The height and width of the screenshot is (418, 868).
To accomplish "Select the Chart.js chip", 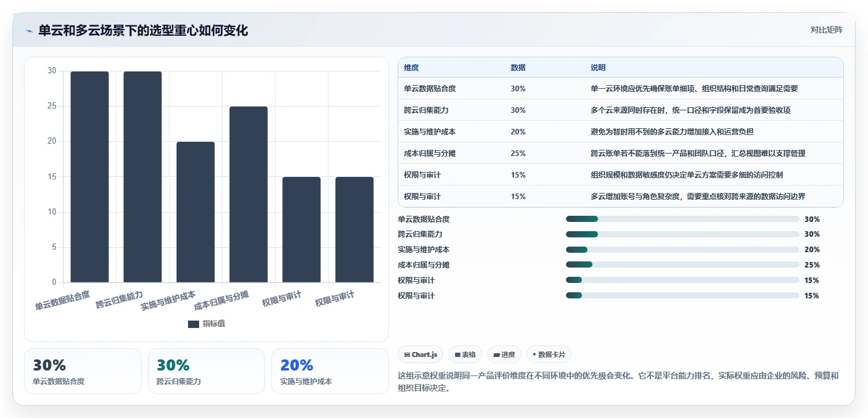I will [x=420, y=354].
